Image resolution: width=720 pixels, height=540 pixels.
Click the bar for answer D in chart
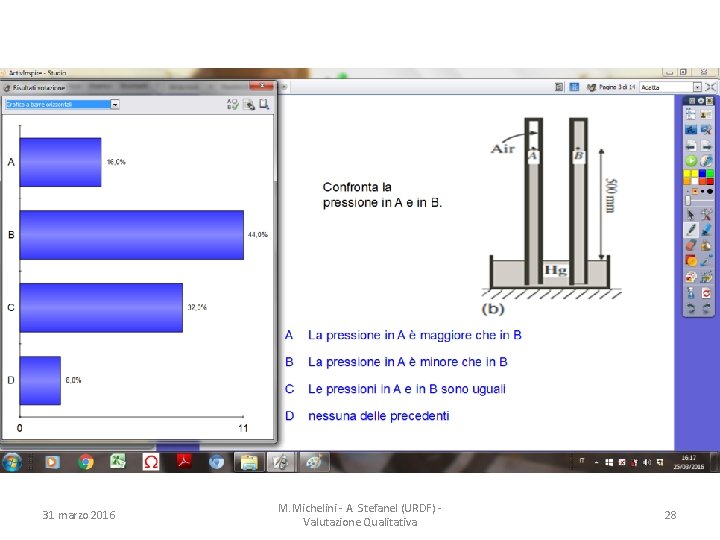pyautogui.click(x=40, y=381)
